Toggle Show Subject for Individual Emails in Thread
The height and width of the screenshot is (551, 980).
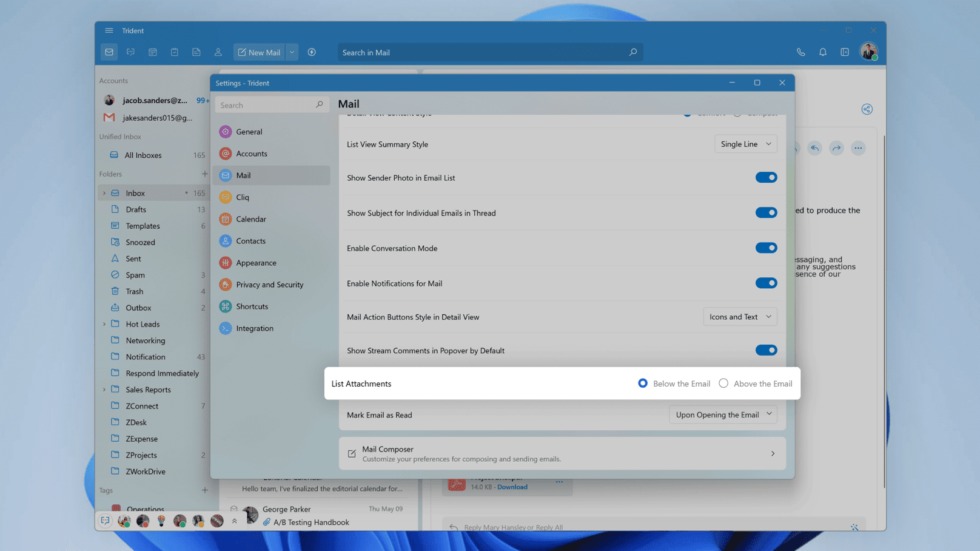coord(766,213)
